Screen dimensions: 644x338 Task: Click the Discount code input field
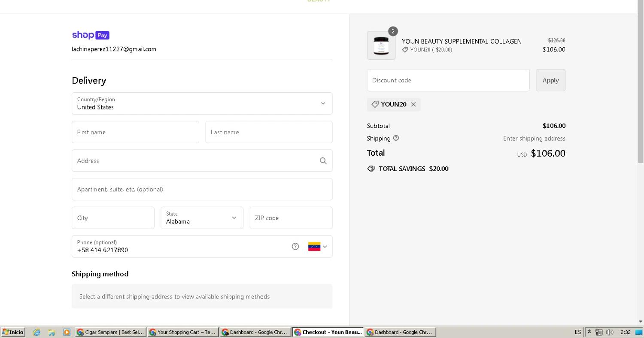coord(448,80)
